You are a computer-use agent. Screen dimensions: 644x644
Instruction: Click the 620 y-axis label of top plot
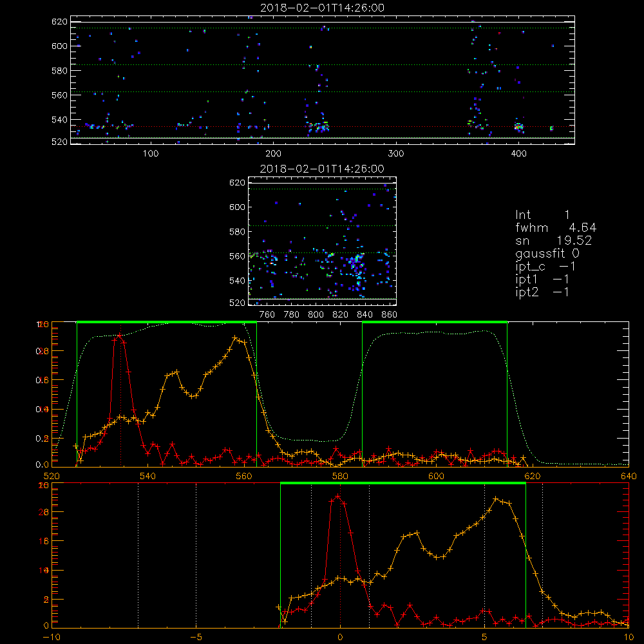click(x=59, y=21)
